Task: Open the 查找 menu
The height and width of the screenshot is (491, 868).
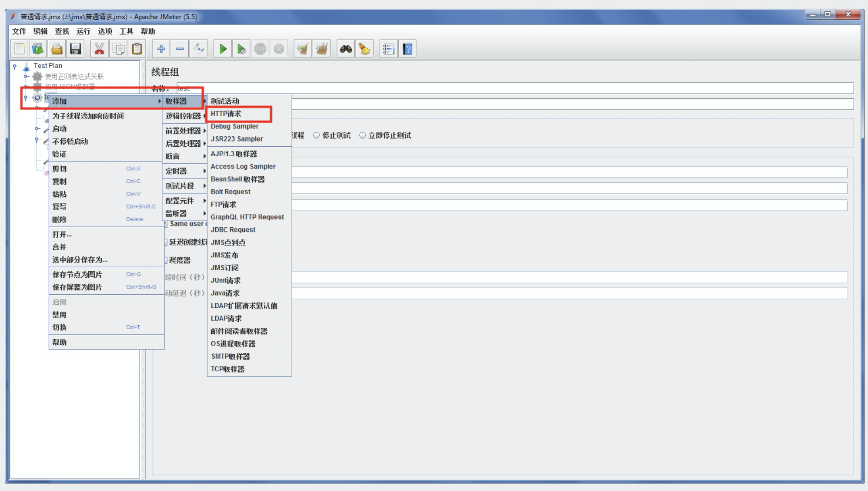Action: coord(62,31)
